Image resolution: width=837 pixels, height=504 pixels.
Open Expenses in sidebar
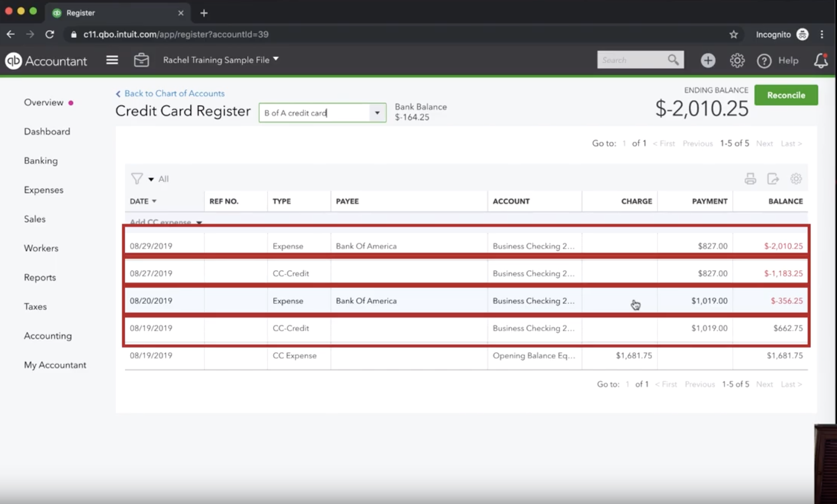pos(43,190)
